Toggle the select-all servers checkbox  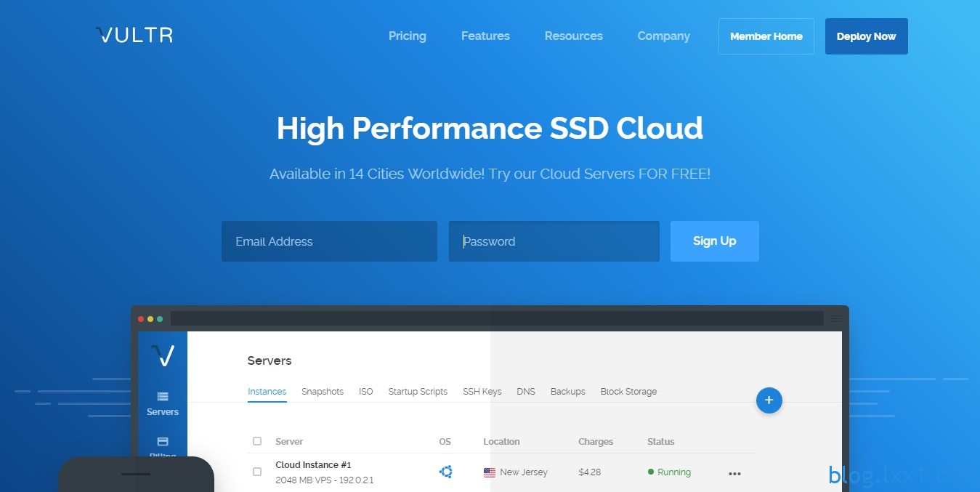257,441
